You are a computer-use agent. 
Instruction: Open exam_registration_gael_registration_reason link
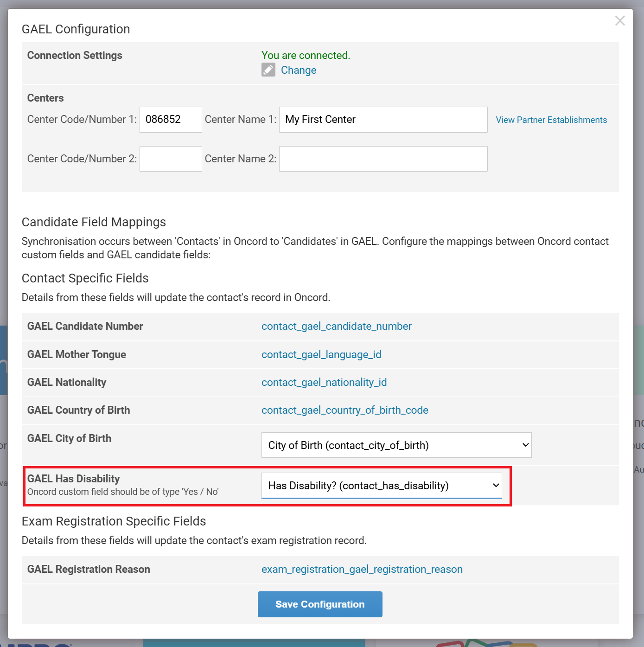pos(362,570)
